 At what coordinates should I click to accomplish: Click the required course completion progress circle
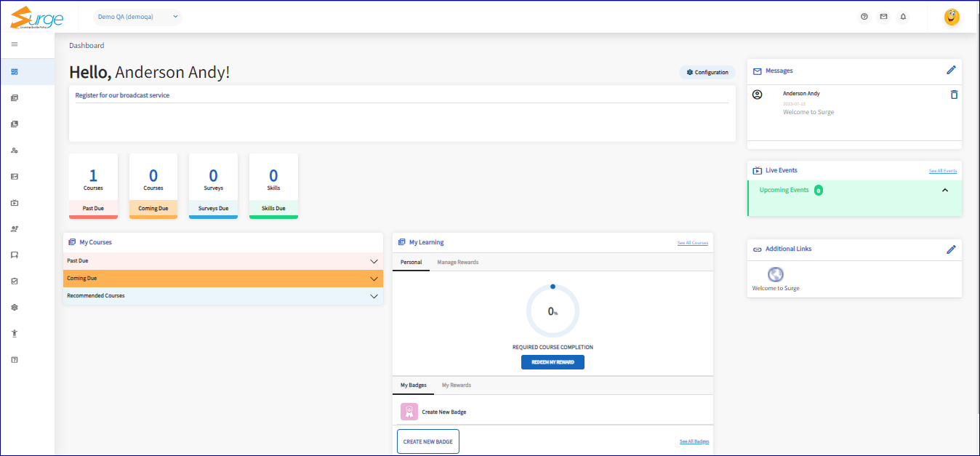pyautogui.click(x=553, y=310)
